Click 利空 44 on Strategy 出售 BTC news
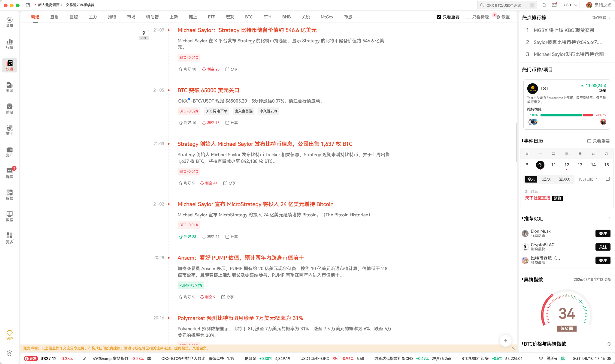This screenshot has height=364, width=615. click(209, 183)
